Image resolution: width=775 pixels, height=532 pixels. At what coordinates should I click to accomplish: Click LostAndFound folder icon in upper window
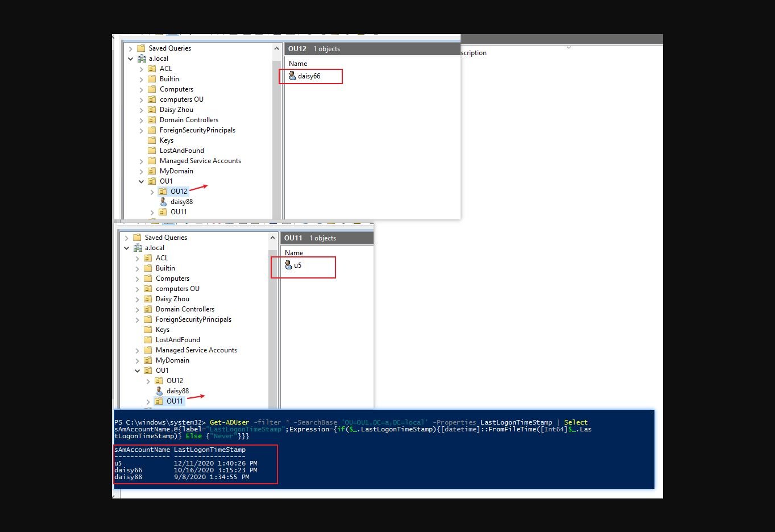pyautogui.click(x=152, y=151)
